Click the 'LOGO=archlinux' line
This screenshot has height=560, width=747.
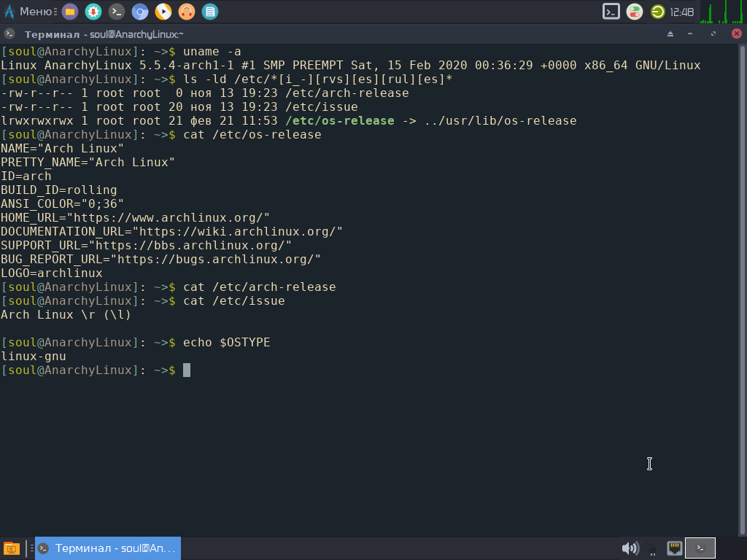click(x=52, y=273)
